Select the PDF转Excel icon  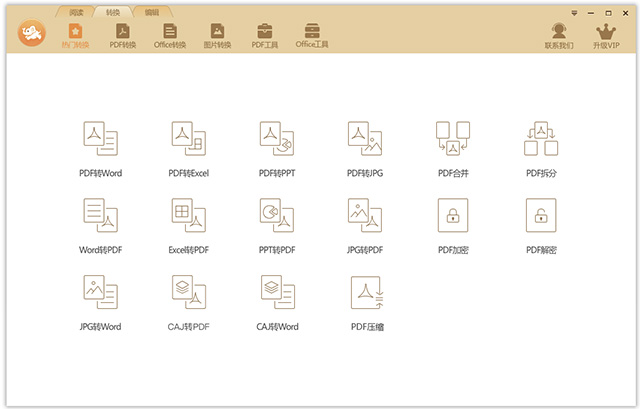(x=189, y=149)
